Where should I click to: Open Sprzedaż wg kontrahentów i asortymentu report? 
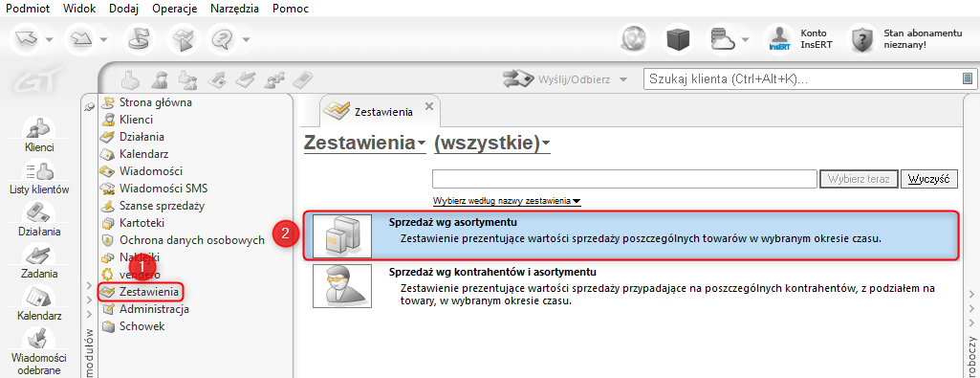tap(631, 286)
